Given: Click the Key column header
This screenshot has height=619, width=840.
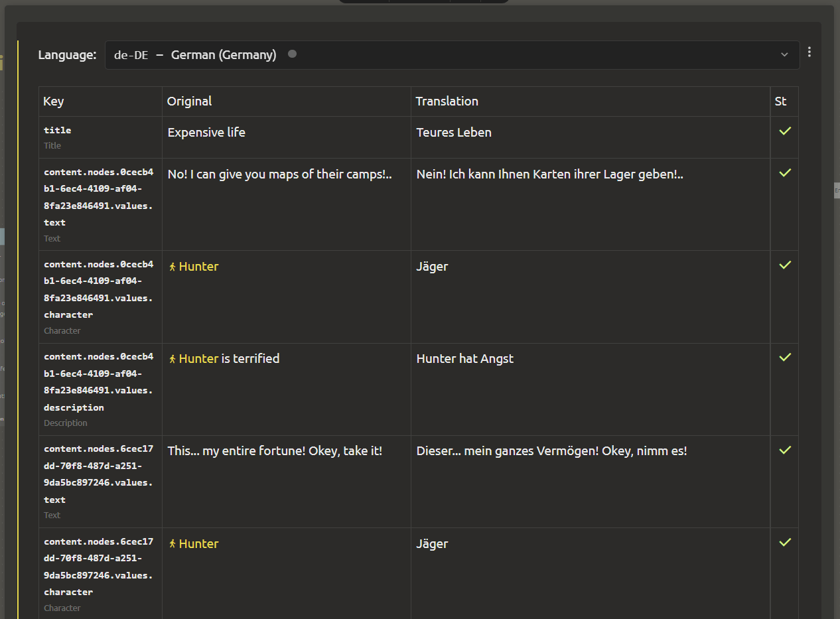Looking at the screenshot, I should coord(100,102).
